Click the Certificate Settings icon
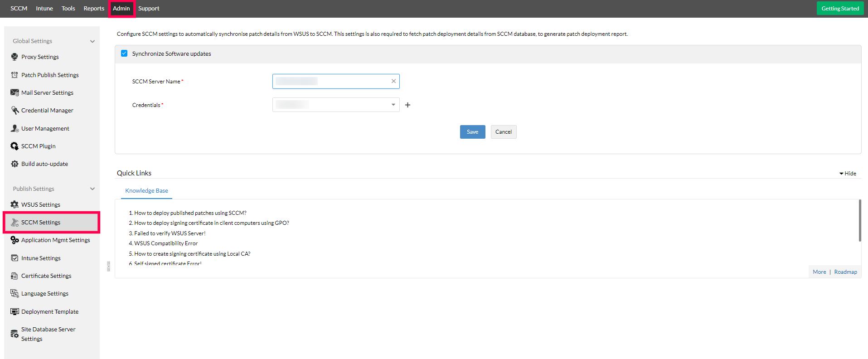The height and width of the screenshot is (359, 868). 15,276
